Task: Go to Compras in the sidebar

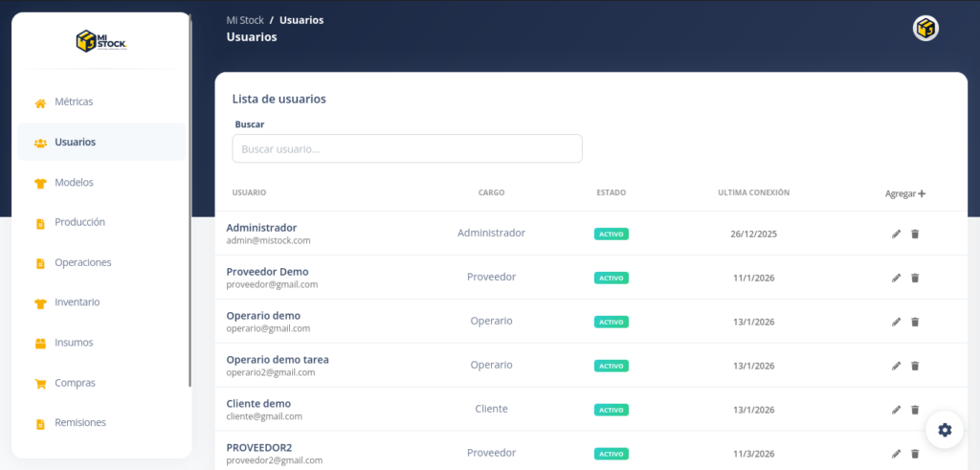Action: (x=75, y=383)
